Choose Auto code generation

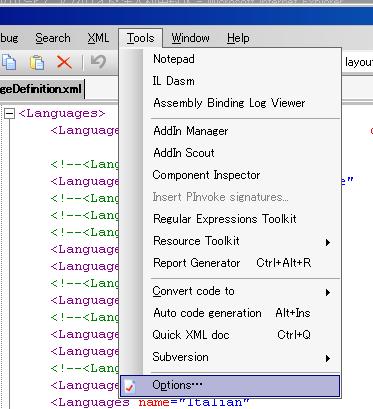[x=230, y=313]
